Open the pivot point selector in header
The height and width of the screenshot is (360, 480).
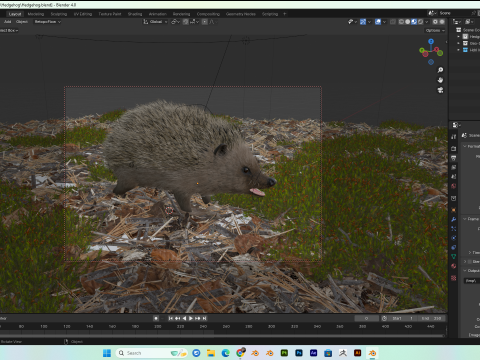coord(175,22)
